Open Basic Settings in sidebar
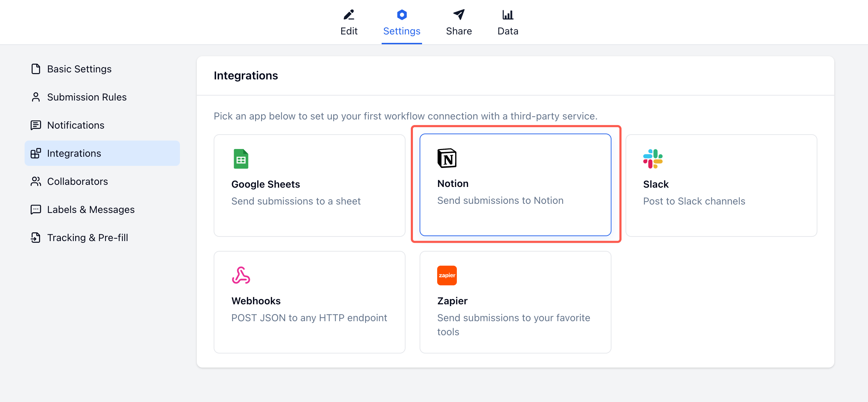Screen dimensions: 868x402 102,69
